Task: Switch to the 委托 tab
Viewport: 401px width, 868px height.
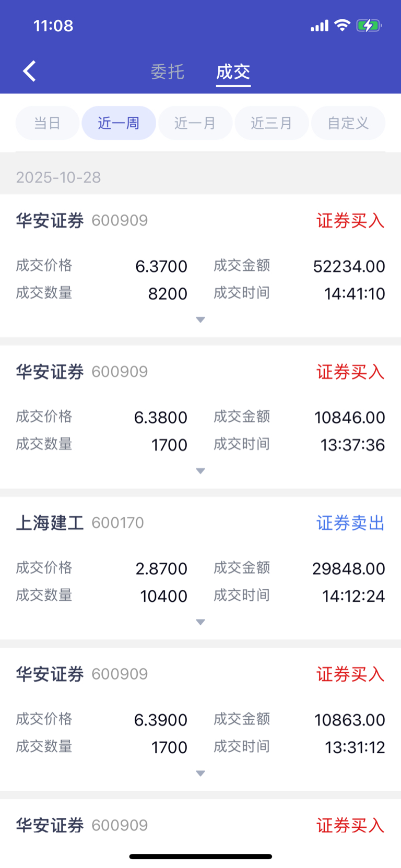Action: pyautogui.click(x=168, y=72)
